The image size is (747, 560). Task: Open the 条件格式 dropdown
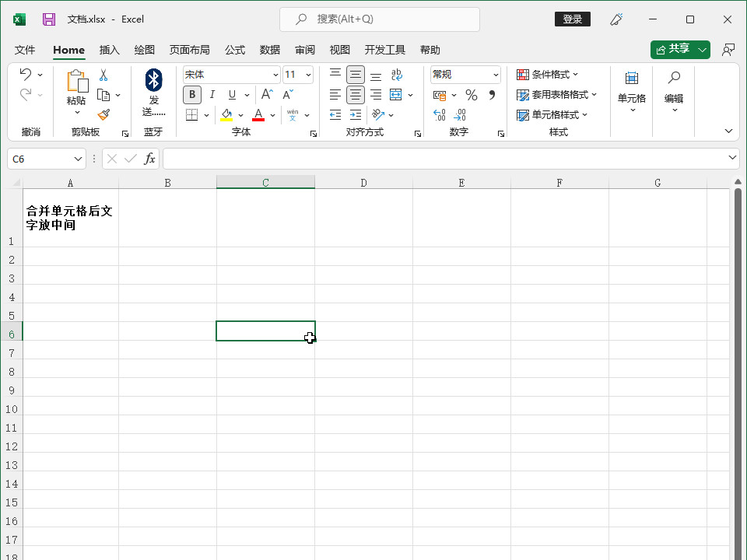click(x=547, y=75)
